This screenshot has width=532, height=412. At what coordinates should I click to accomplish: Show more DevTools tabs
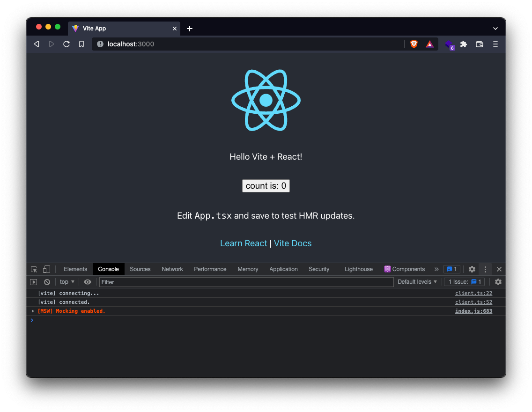tap(436, 269)
